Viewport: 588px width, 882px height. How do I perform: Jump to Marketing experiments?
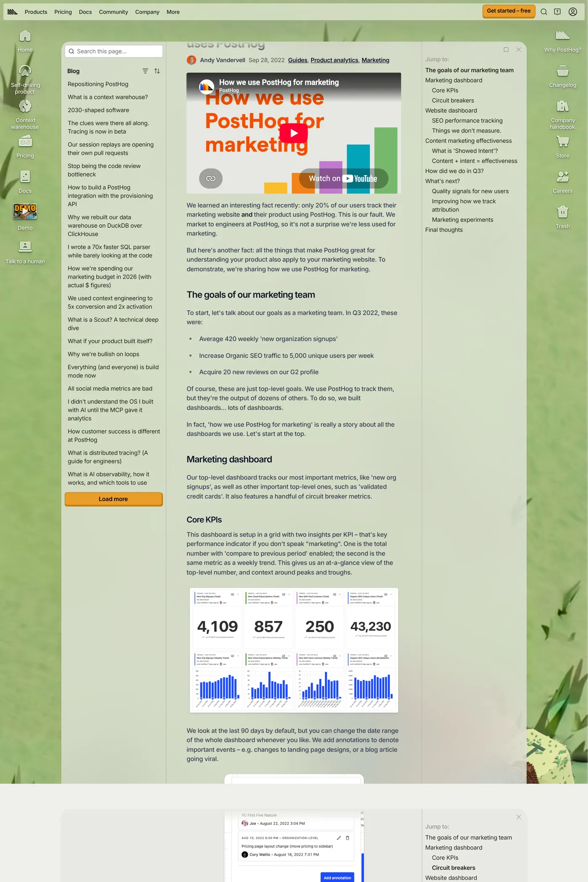(x=463, y=220)
